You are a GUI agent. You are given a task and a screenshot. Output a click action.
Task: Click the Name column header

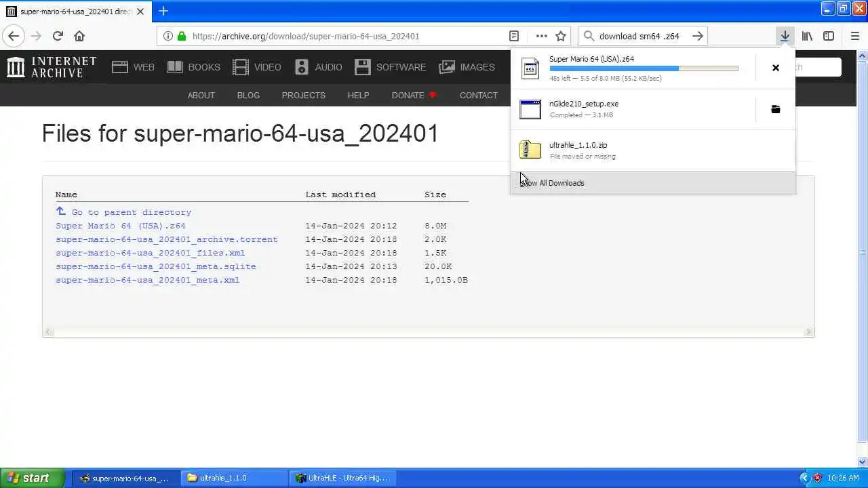[66, 195]
